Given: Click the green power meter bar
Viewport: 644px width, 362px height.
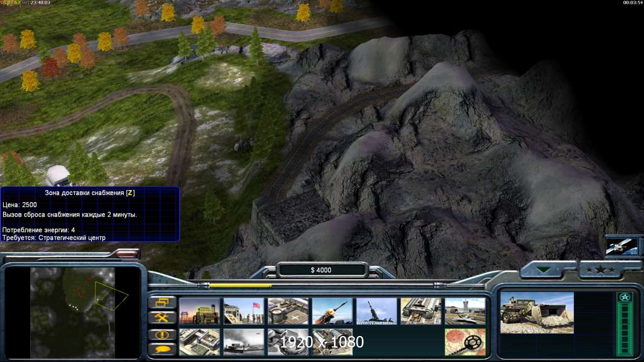Looking at the screenshot, I should (625, 328).
